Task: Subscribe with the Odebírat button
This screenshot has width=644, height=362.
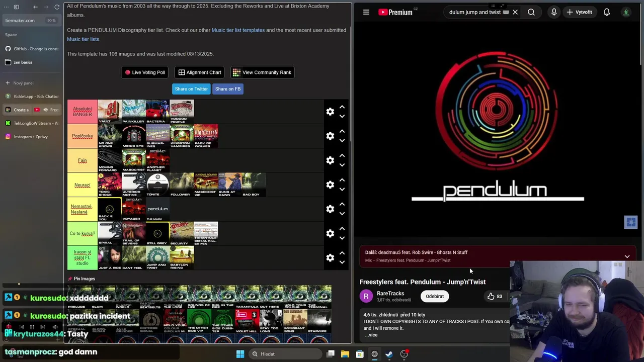Action: (435, 296)
